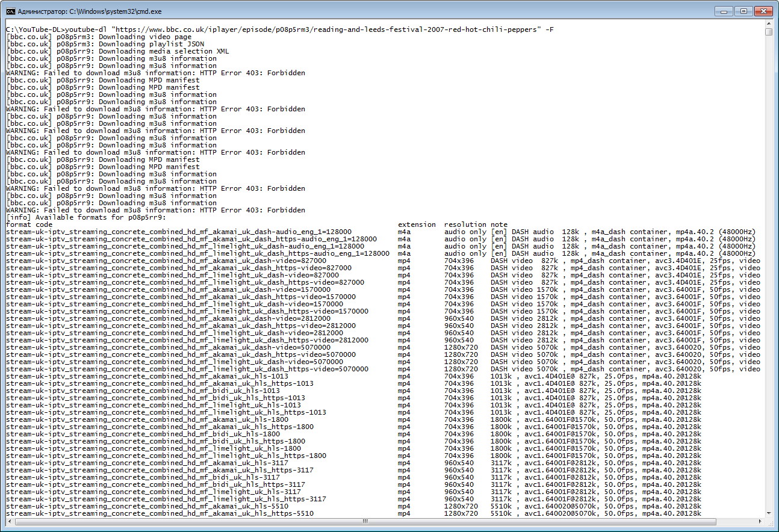This screenshot has width=779, height=532.
Task: Click format code ending 'akamai_uk_hls_https-5510'
Action: tap(160, 513)
